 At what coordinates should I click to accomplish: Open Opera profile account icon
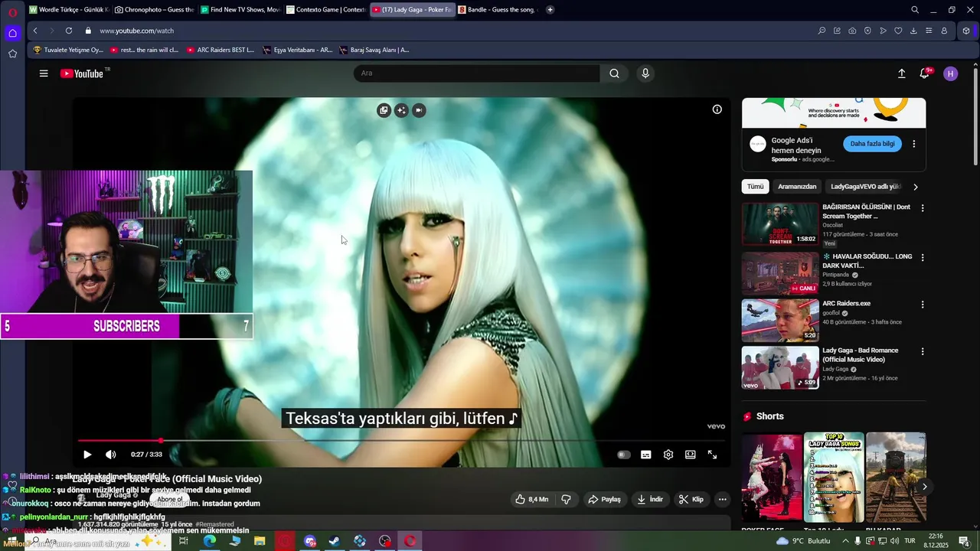tap(944, 31)
